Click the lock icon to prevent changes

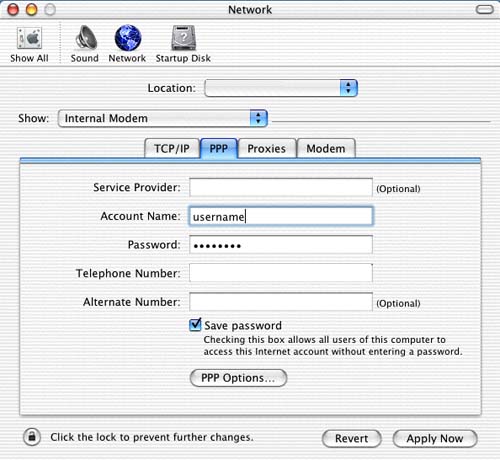point(32,436)
